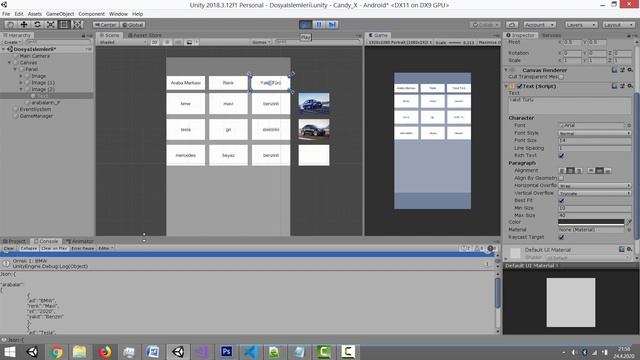Set left horizontal text alignment
640x360 pixels.
coord(562,171)
